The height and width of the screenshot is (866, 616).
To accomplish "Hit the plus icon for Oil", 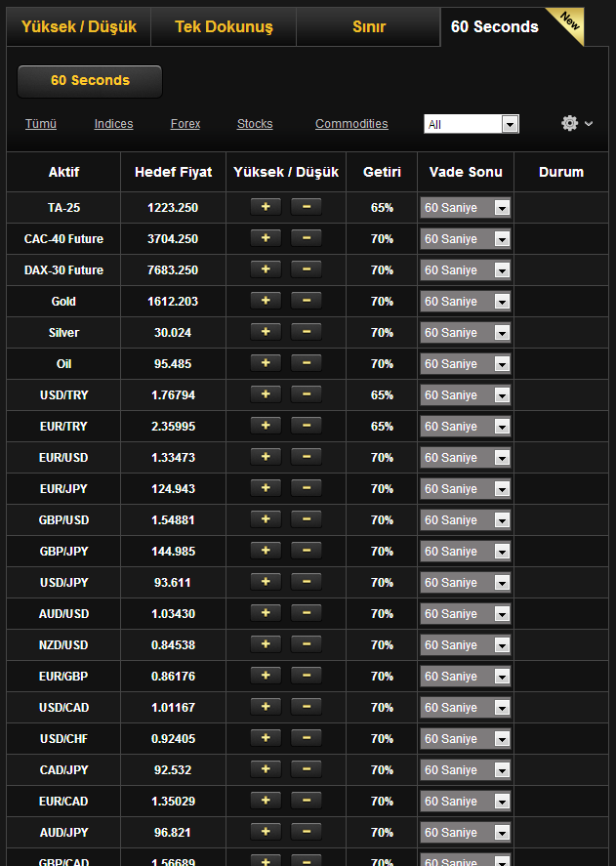I will (265, 363).
